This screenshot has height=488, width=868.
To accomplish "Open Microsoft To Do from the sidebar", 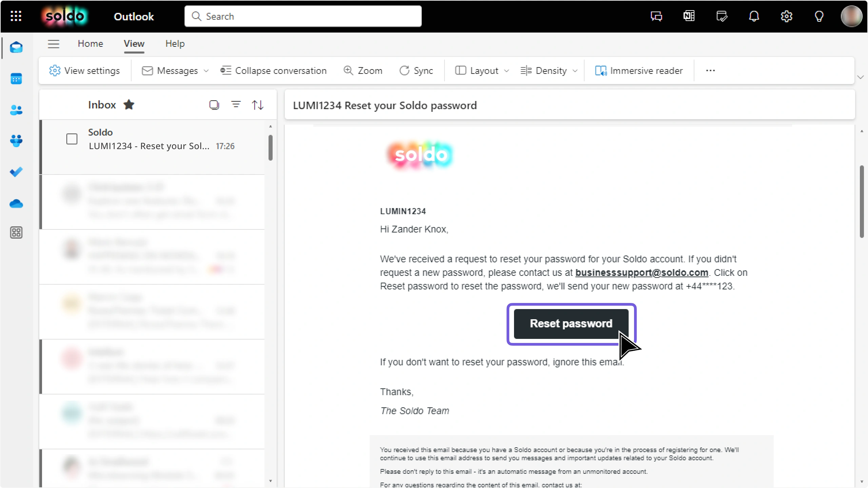I will 16,172.
